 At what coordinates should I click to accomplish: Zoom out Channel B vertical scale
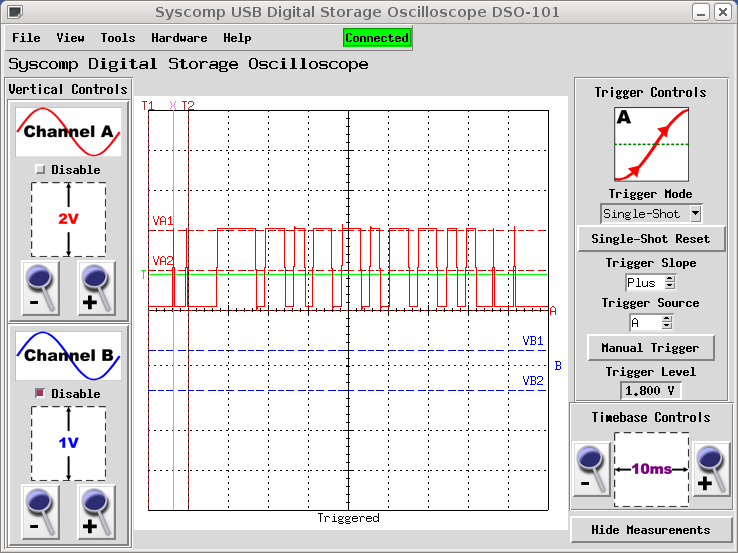[x=40, y=512]
